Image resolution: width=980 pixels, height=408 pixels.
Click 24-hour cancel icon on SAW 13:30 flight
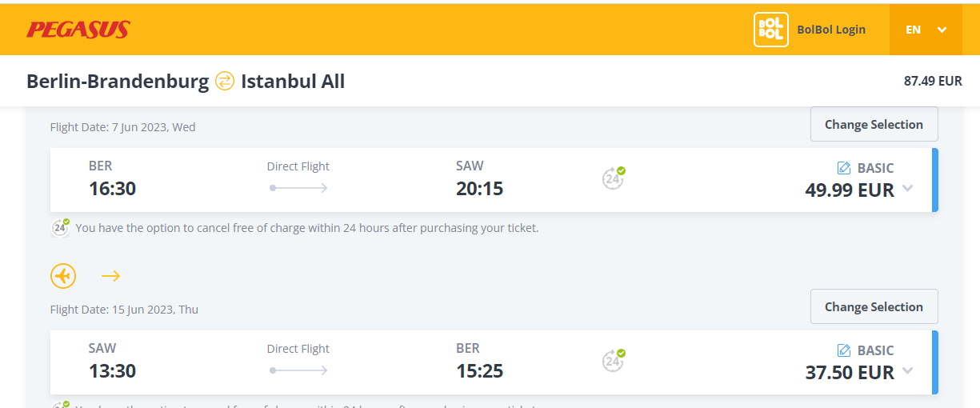tap(614, 360)
